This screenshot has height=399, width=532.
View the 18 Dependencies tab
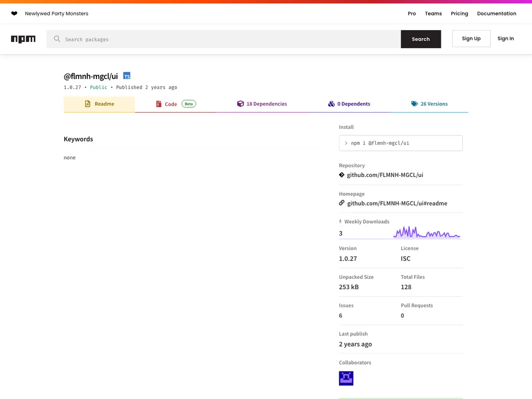point(262,104)
